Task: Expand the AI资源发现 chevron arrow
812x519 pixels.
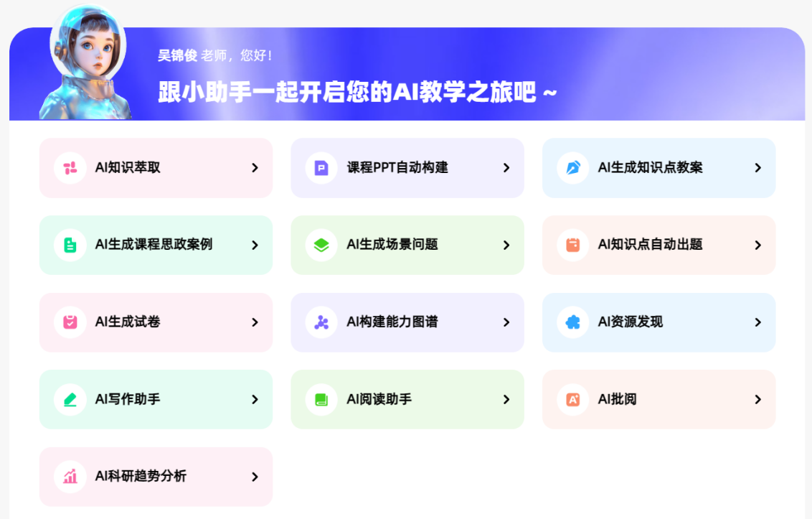Action: [757, 322]
